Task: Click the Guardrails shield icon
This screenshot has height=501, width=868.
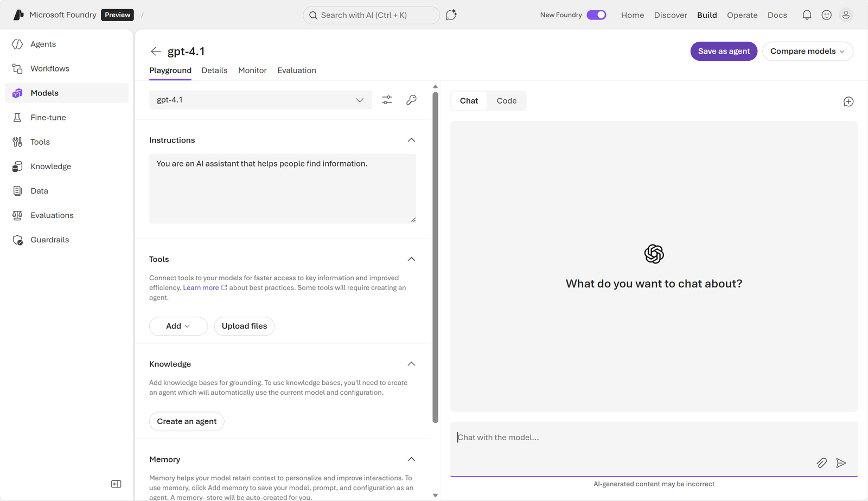Action: (17, 240)
